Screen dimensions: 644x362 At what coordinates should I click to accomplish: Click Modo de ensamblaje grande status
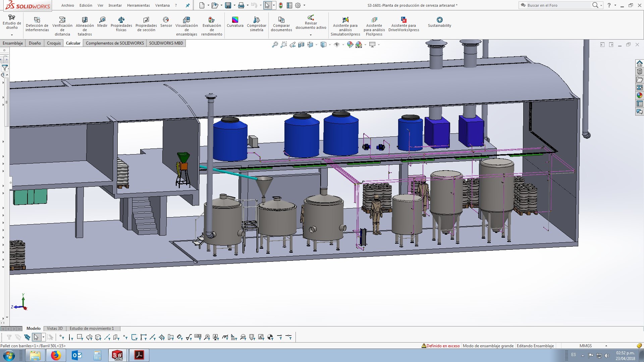[488, 346]
